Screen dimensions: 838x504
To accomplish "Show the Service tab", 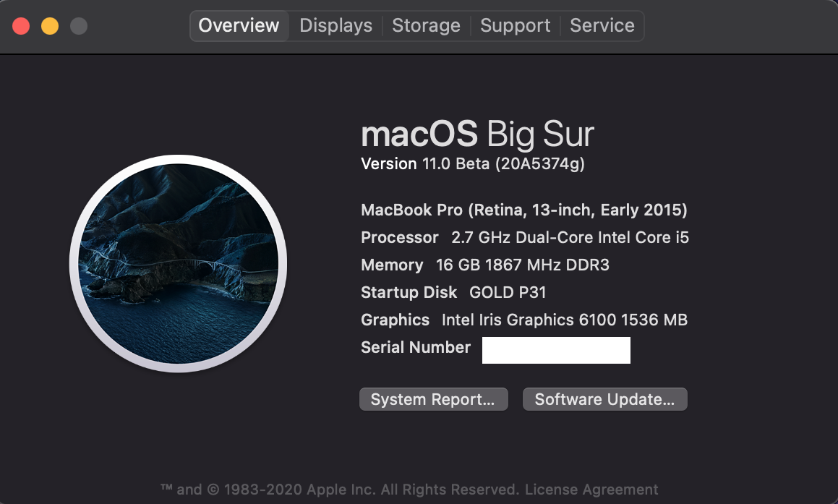I will pos(602,25).
